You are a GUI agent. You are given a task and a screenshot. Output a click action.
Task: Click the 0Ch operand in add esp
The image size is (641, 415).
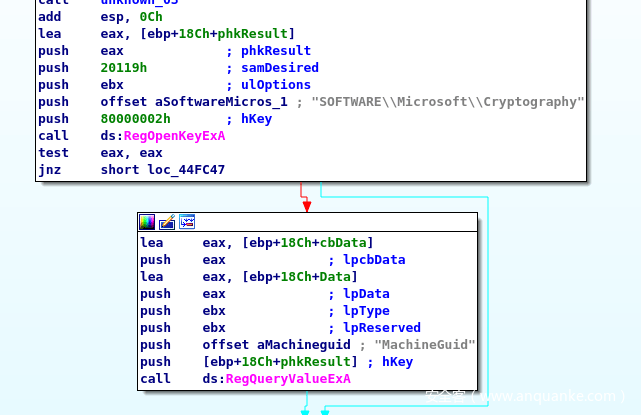point(151,17)
